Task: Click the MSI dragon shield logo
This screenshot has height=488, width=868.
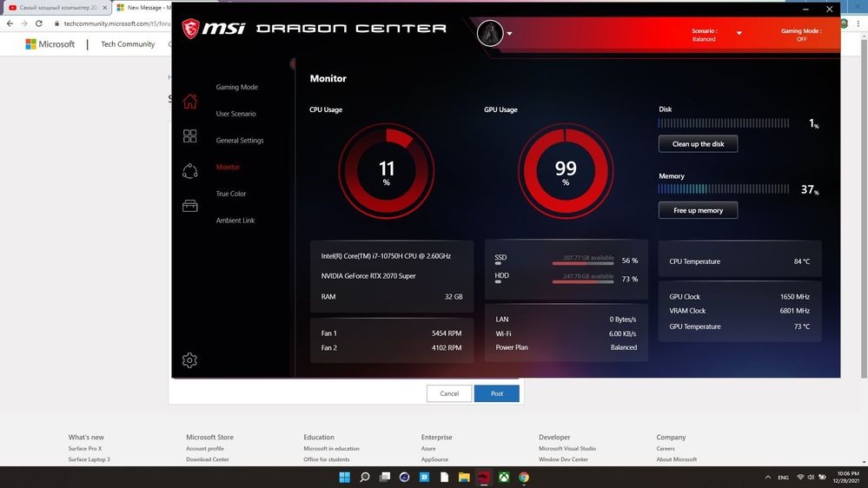Action: point(190,28)
